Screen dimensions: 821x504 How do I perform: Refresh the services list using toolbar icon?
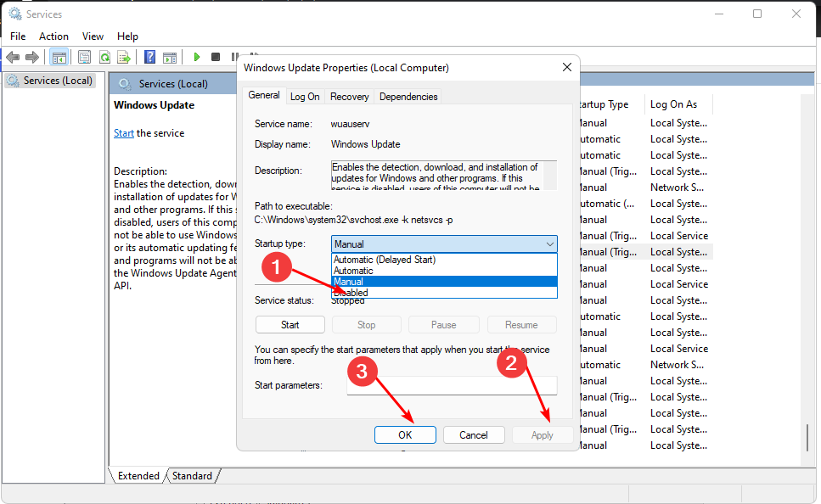coord(104,57)
